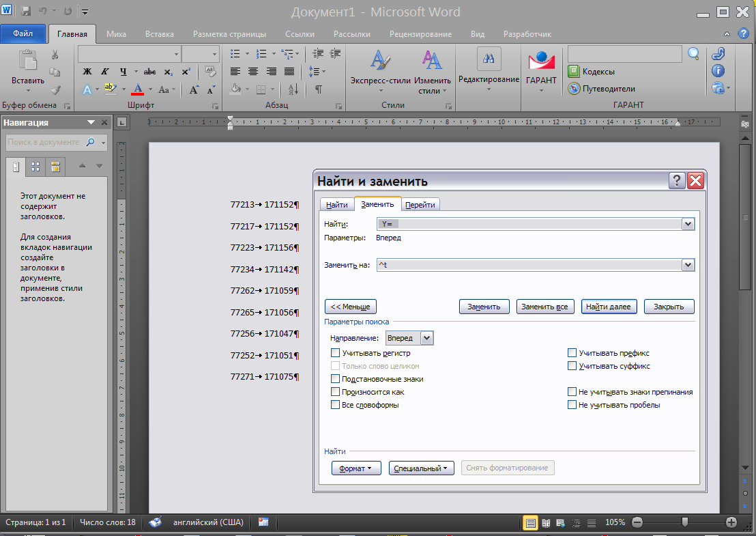756x536 pixels.
Task: Click the Найти далее button
Action: coord(609,307)
